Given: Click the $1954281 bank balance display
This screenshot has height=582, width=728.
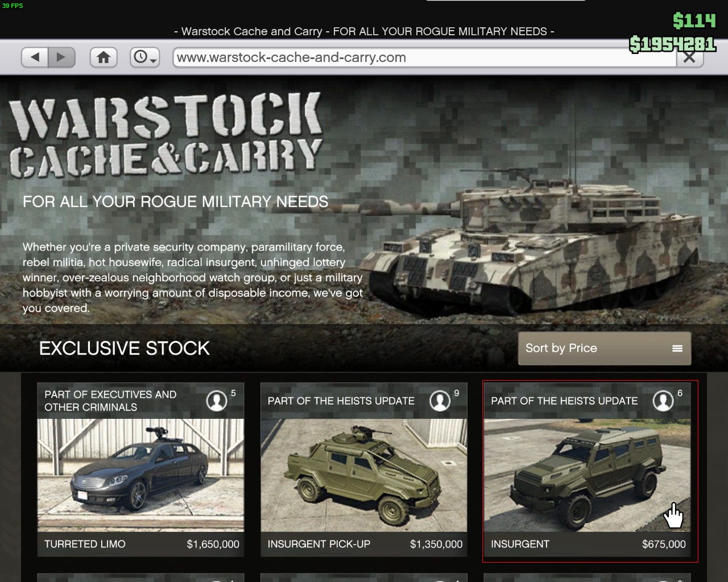Looking at the screenshot, I should [672, 44].
